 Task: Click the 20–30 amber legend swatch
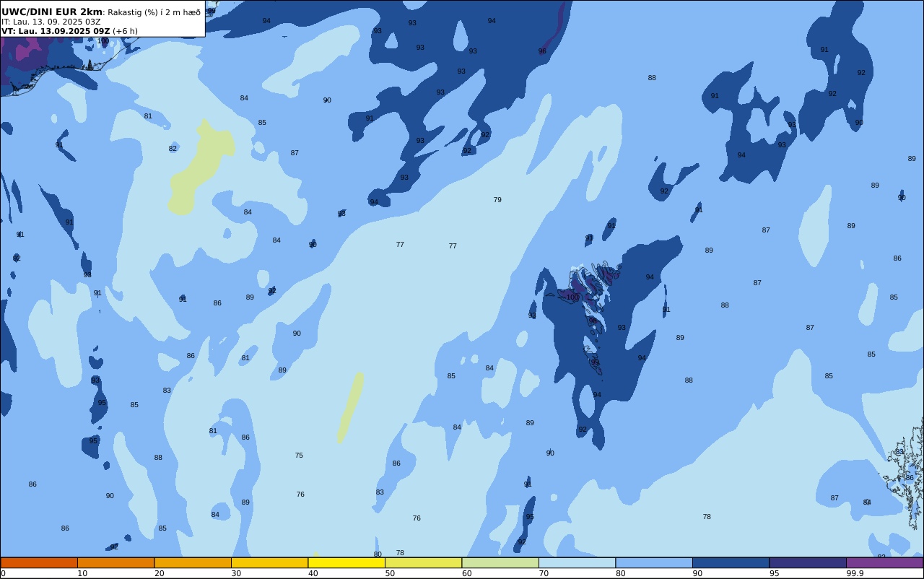193,562
